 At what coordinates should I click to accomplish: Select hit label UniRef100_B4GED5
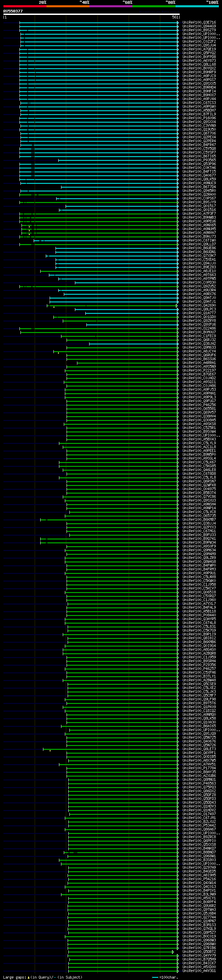tap(199, 872)
